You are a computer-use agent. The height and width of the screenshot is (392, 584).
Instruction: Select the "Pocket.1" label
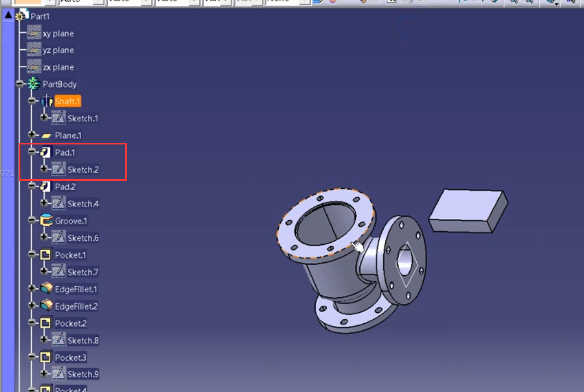click(71, 255)
